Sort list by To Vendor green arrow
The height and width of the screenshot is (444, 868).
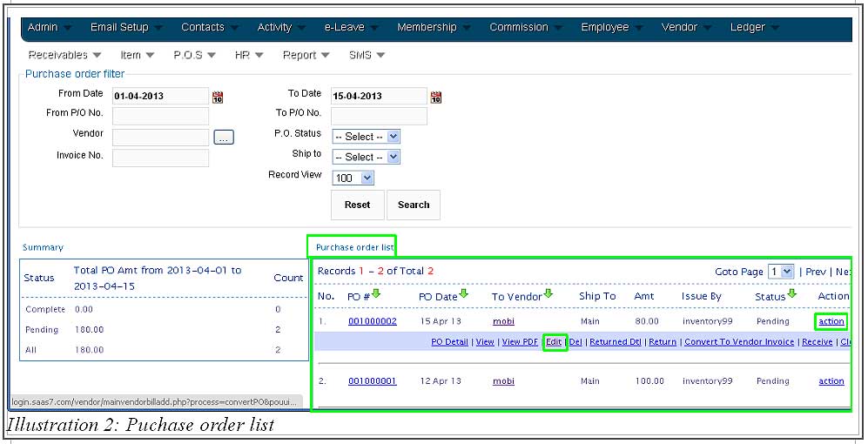pos(549,294)
